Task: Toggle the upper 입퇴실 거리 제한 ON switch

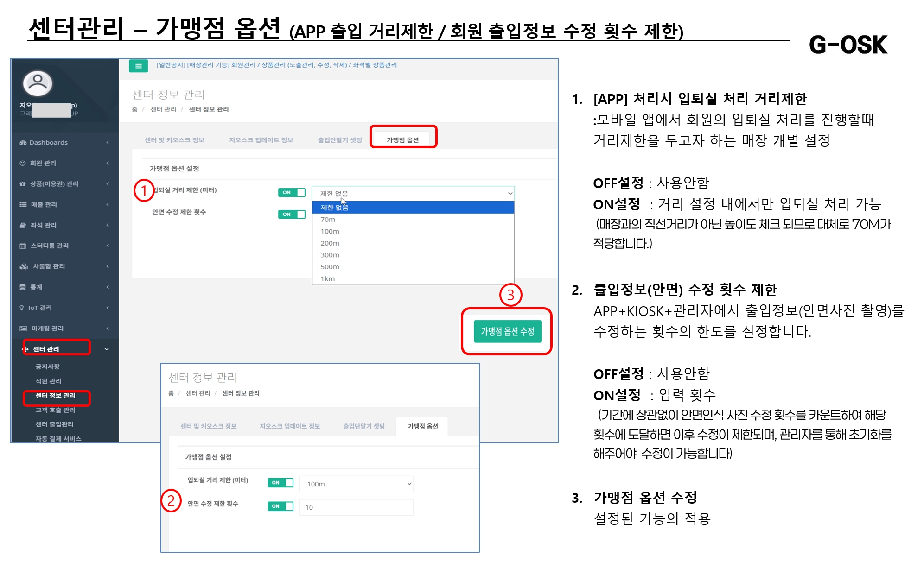Action: [x=292, y=192]
